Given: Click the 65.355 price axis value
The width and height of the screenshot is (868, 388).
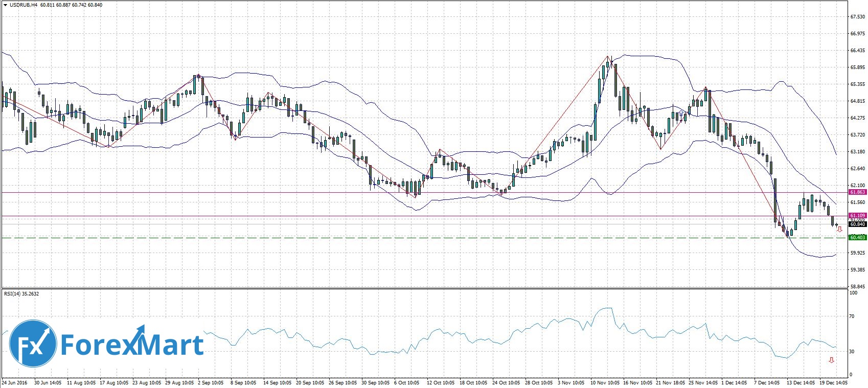Looking at the screenshot, I should [857, 84].
